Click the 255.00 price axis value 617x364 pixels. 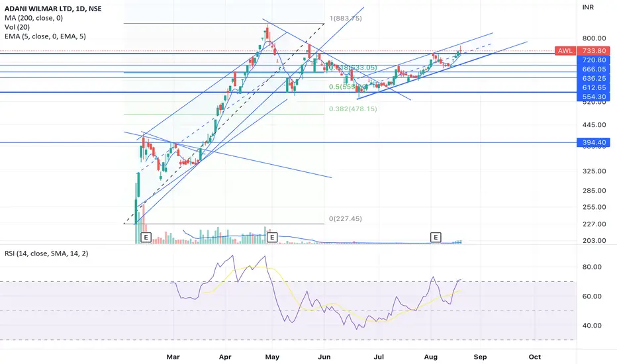click(x=594, y=207)
